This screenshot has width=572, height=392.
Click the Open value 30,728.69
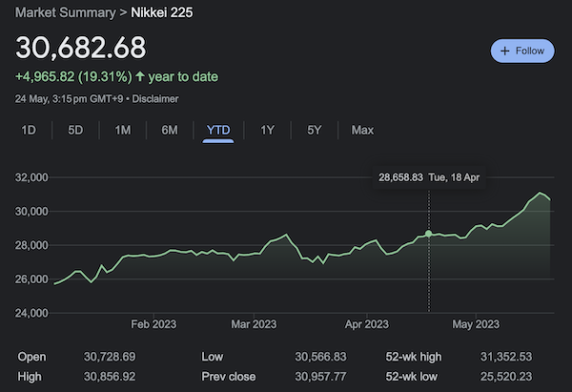coord(110,357)
